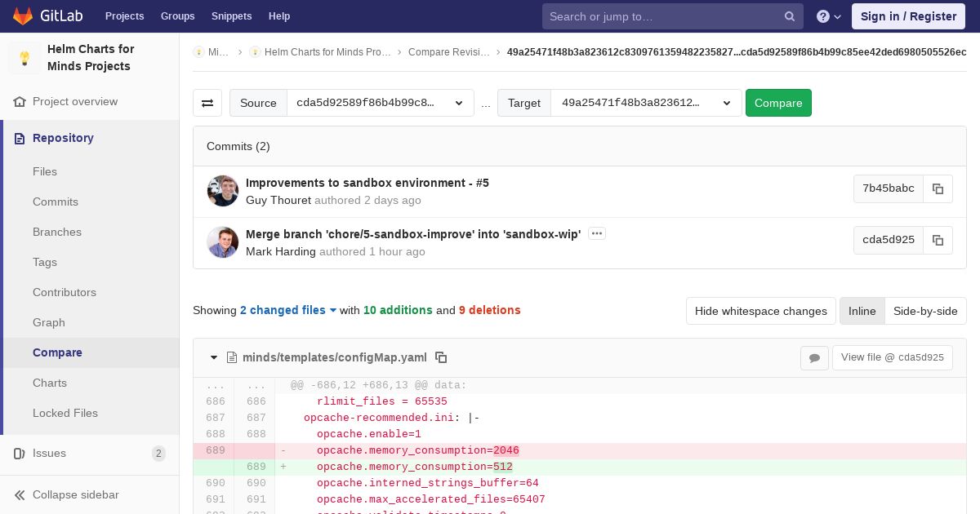This screenshot has width=980, height=514.
Task: Open Files in repository menu
Action: pos(45,171)
